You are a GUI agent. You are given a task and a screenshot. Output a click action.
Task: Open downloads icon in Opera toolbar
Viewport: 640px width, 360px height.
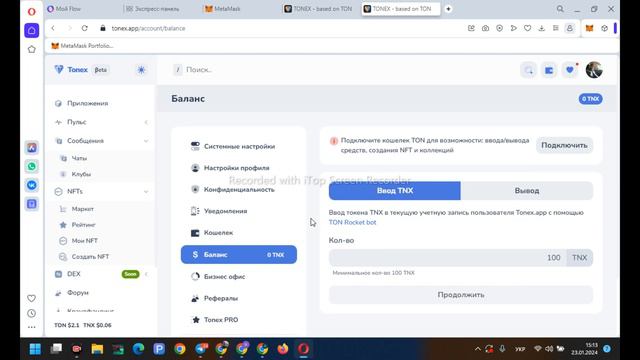click(x=542, y=28)
